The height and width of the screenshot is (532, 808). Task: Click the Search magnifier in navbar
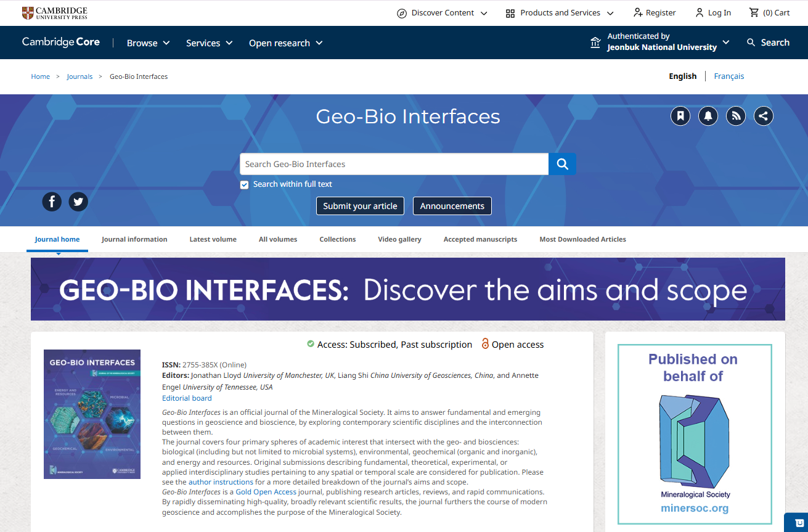point(751,43)
